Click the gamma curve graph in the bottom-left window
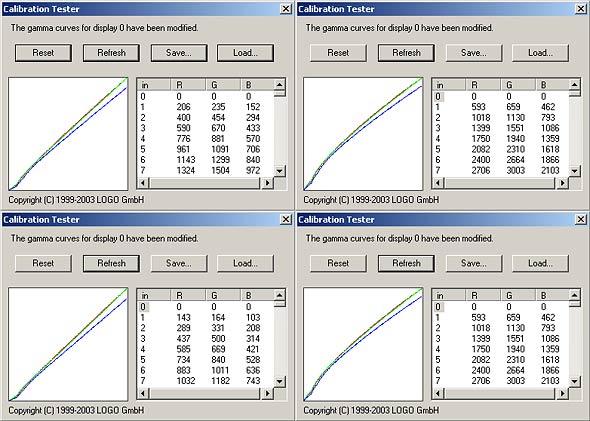 pos(68,345)
